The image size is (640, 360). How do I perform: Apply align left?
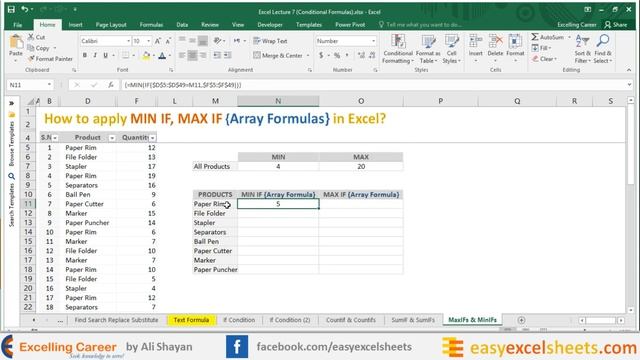(x=182, y=55)
